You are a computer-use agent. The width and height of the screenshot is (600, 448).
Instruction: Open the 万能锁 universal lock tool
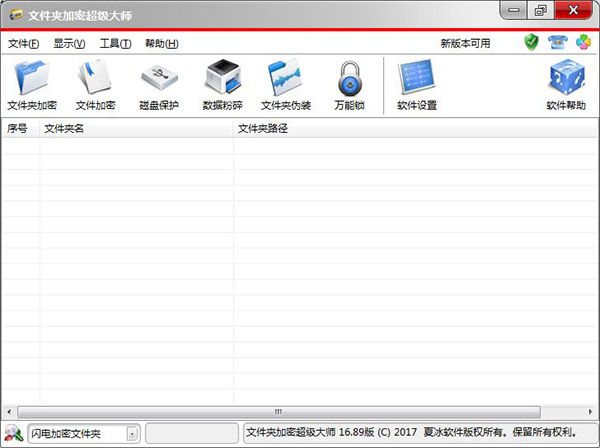(x=349, y=85)
